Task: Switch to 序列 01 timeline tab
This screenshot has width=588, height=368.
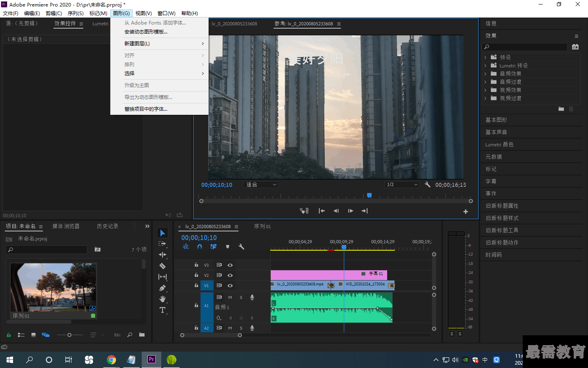Action: click(262, 227)
